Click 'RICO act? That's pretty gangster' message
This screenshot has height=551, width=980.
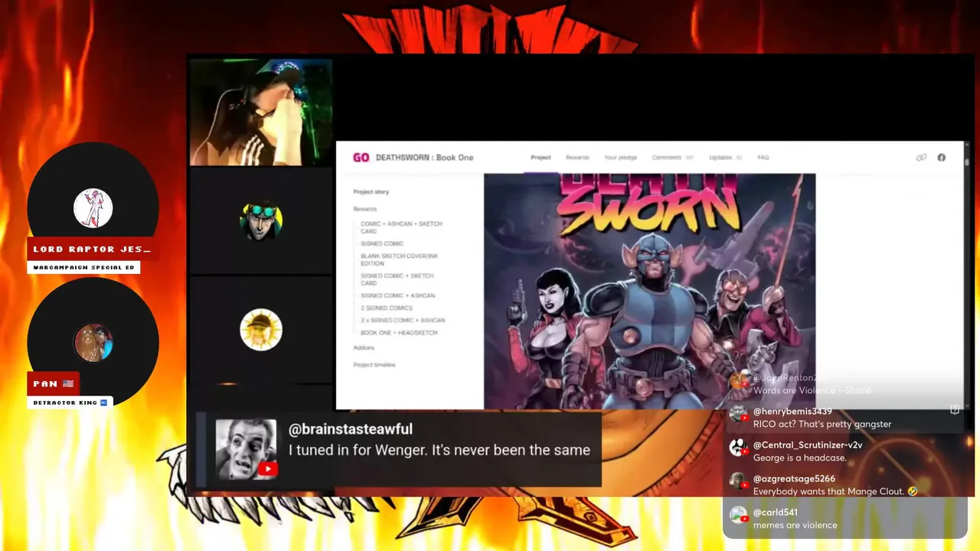click(x=822, y=424)
